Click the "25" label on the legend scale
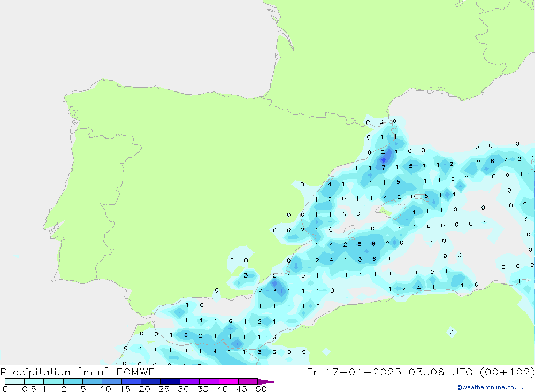The width and height of the screenshot is (535, 392). point(164,389)
